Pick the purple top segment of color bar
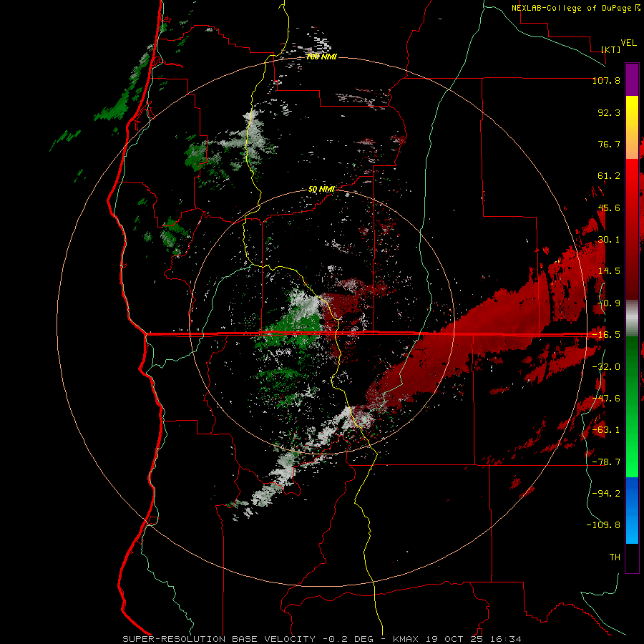 coord(632,79)
